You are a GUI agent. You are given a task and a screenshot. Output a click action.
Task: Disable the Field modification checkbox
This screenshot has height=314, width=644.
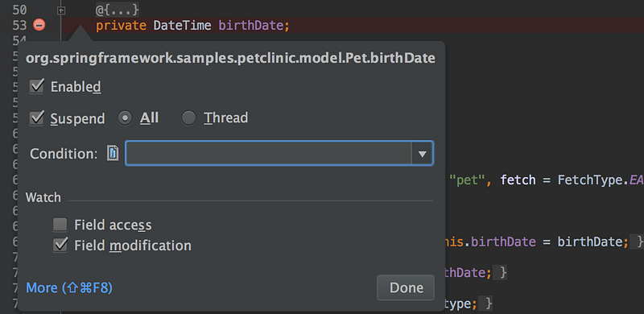(x=60, y=246)
